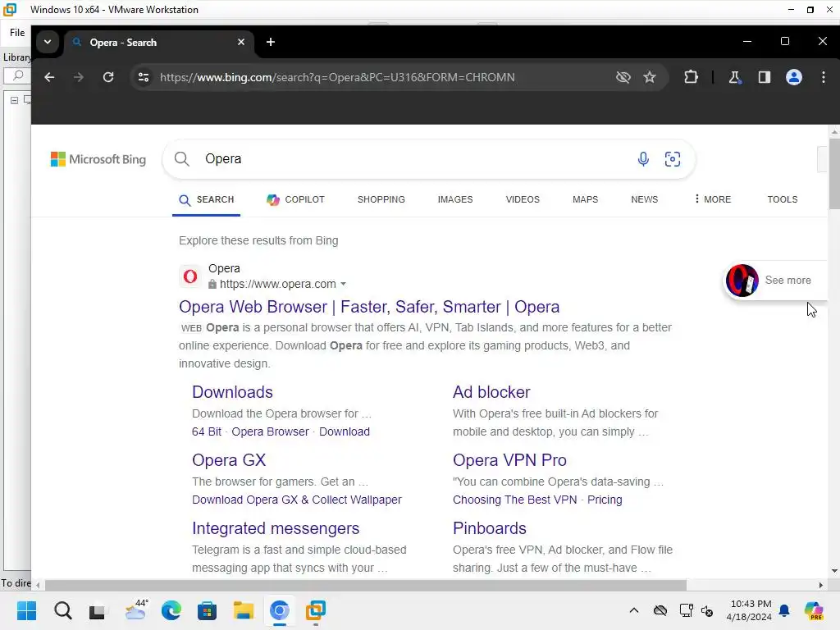This screenshot has height=630, width=840.
Task: Open the Integrated messengers sublink
Action: [x=276, y=528]
